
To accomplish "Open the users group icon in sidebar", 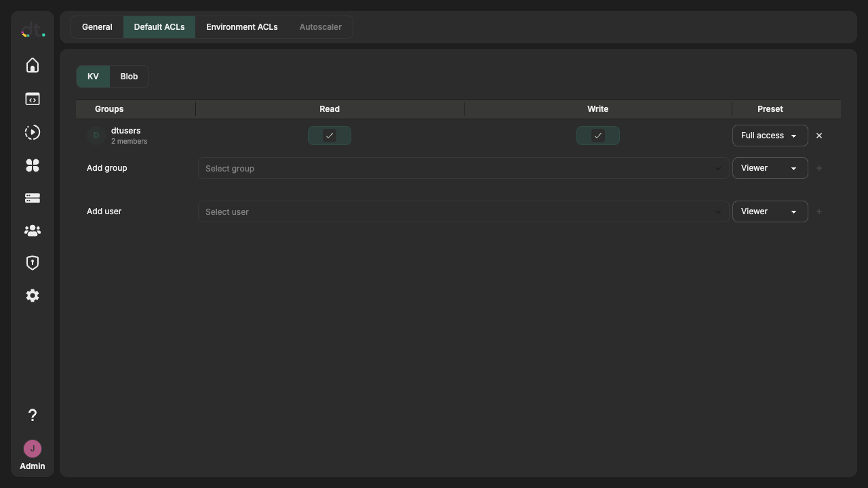I will (33, 231).
